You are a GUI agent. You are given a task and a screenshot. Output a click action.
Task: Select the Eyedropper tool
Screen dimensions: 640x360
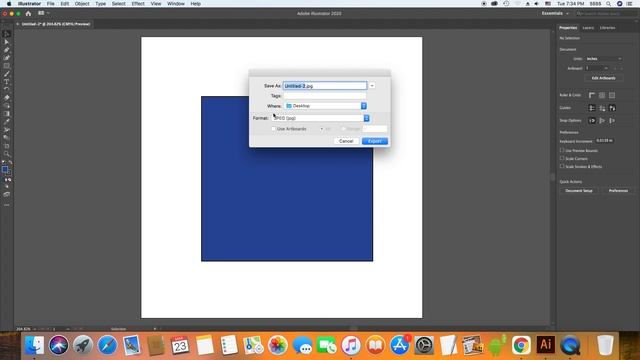pyautogui.click(x=7, y=122)
